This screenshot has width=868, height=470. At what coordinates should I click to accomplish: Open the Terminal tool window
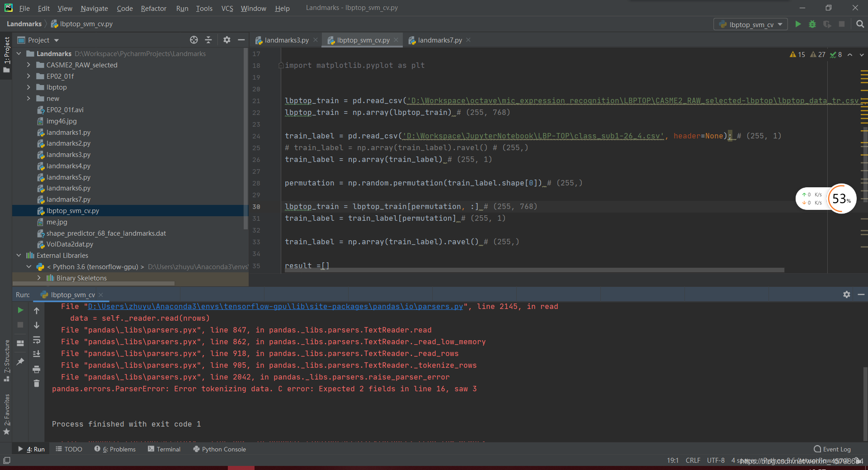[x=164, y=449]
